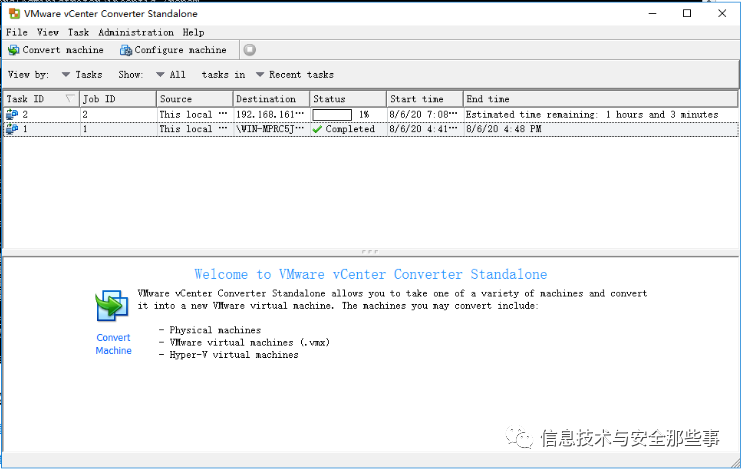Sort by the End time column header
This screenshot has height=470, width=743.
600,99
